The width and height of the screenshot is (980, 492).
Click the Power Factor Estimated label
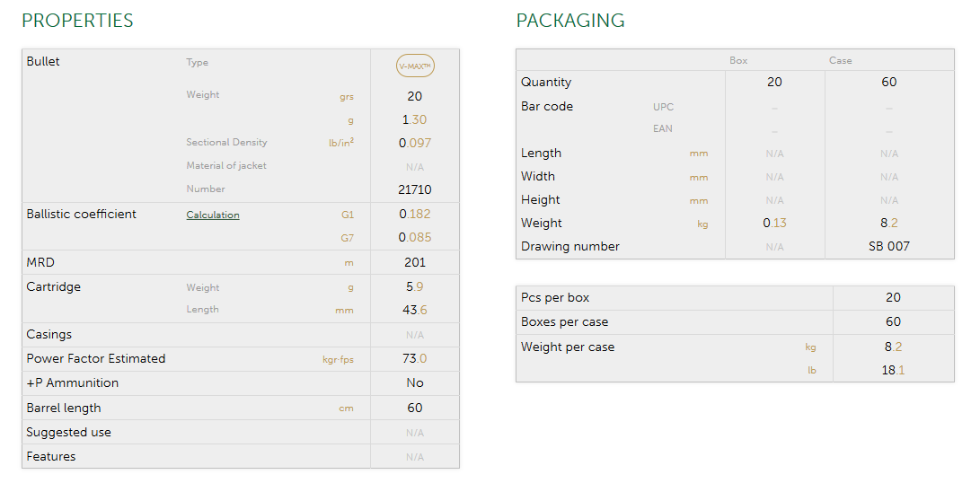[96, 358]
